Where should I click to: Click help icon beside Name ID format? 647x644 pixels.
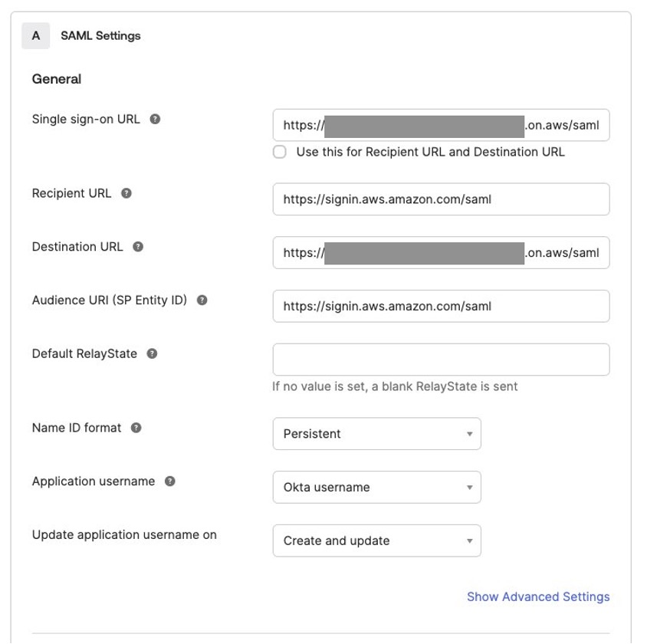[136, 428]
